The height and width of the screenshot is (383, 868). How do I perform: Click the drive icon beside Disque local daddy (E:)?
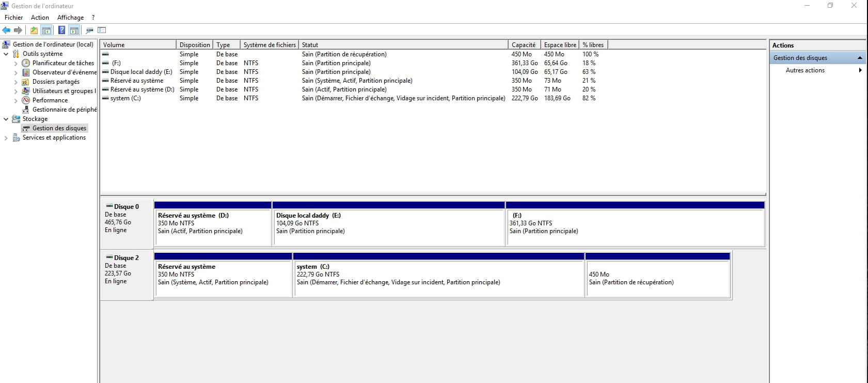coord(105,72)
